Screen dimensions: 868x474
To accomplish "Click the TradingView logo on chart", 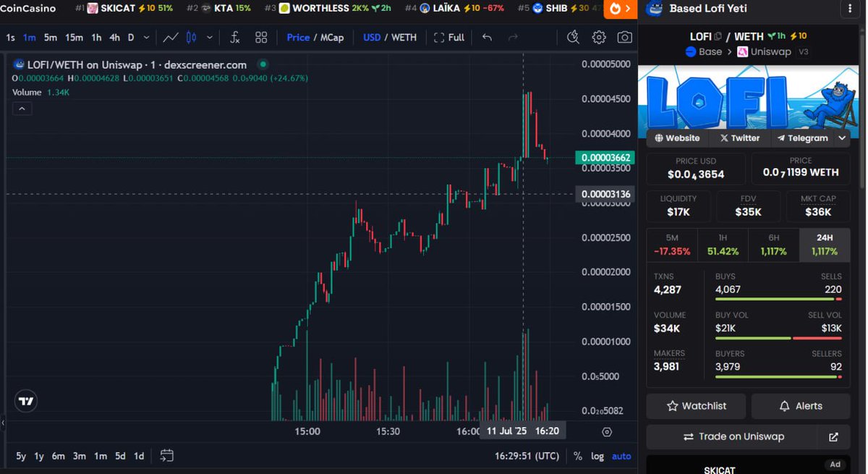I will pyautogui.click(x=27, y=401).
